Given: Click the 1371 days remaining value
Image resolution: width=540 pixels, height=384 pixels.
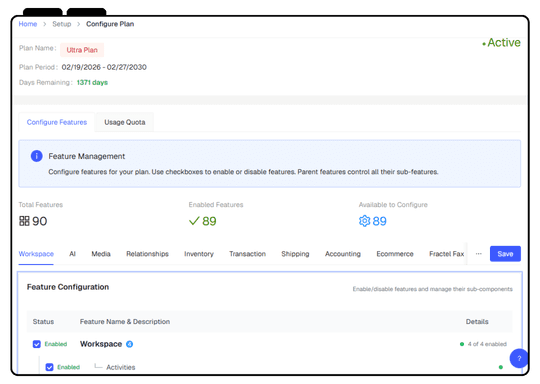Looking at the screenshot, I should coord(92,82).
